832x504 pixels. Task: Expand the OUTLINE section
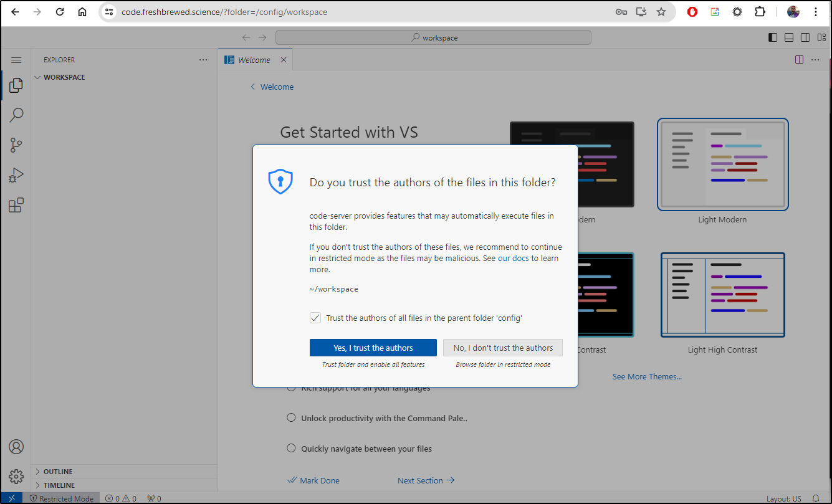point(125,472)
